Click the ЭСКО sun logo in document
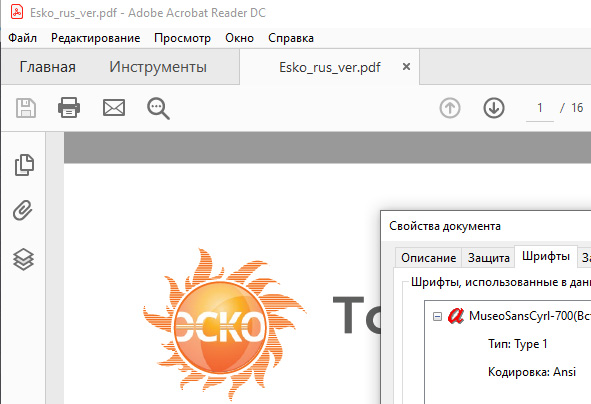Screen dimensions: 591x404 [x=224, y=324]
